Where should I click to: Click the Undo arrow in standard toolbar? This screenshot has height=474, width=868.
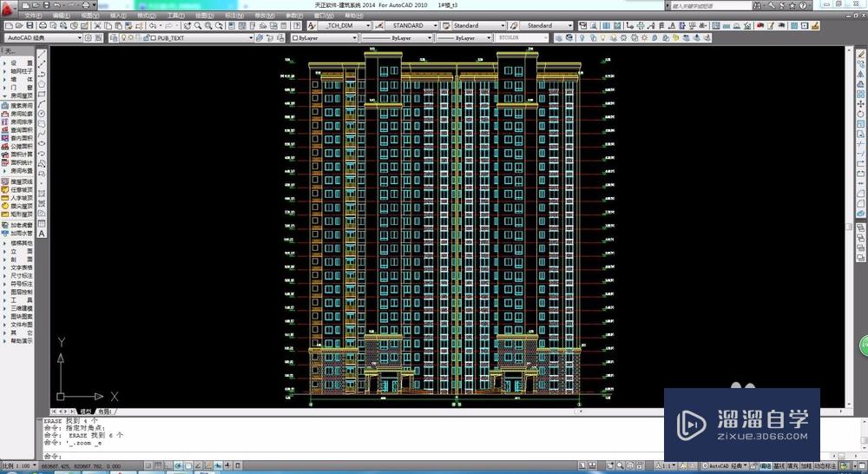(x=152, y=25)
